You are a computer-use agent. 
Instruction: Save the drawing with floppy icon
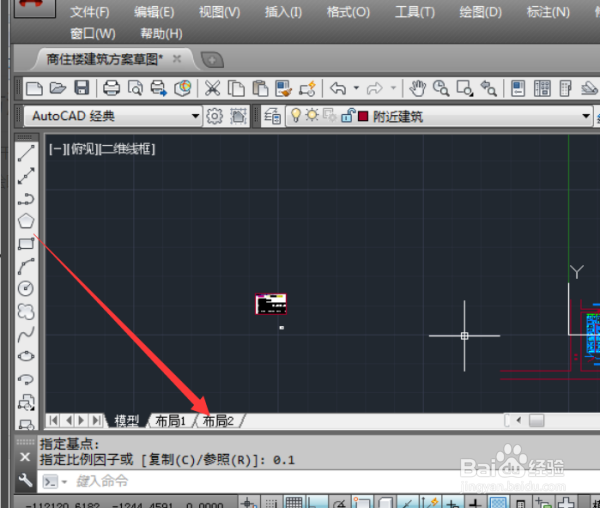click(x=82, y=88)
